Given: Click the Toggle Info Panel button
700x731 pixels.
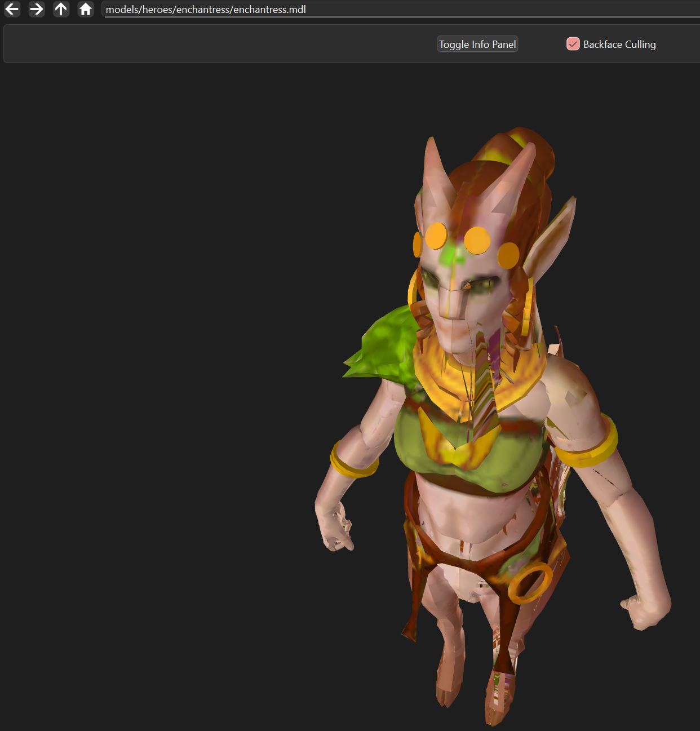Looking at the screenshot, I should [477, 44].
